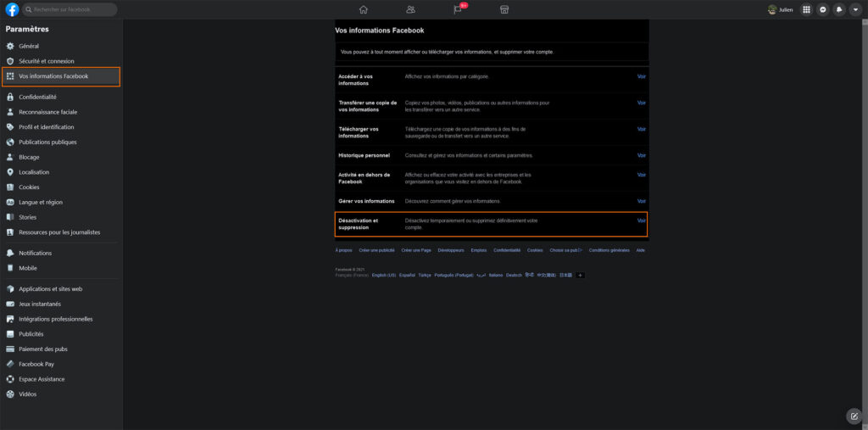Open the Messenger icon
The height and width of the screenshot is (430, 868).
823,9
